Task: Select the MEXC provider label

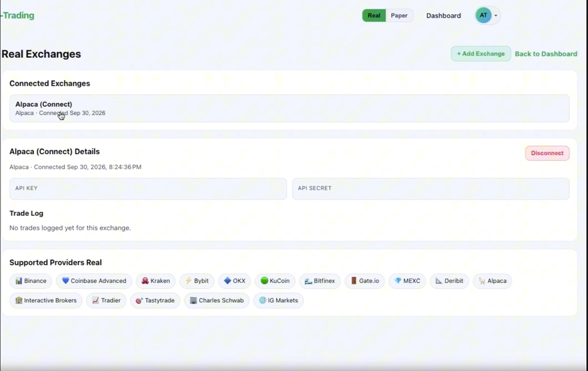Action: click(x=412, y=280)
